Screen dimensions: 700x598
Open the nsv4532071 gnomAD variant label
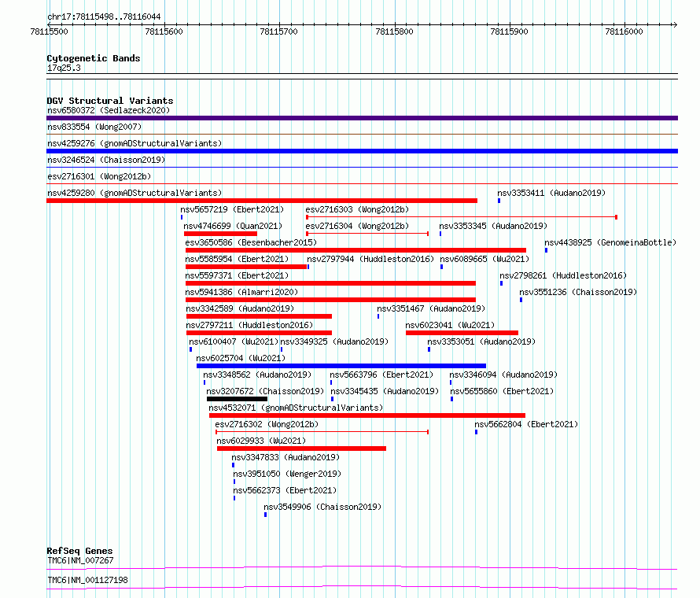click(296, 408)
